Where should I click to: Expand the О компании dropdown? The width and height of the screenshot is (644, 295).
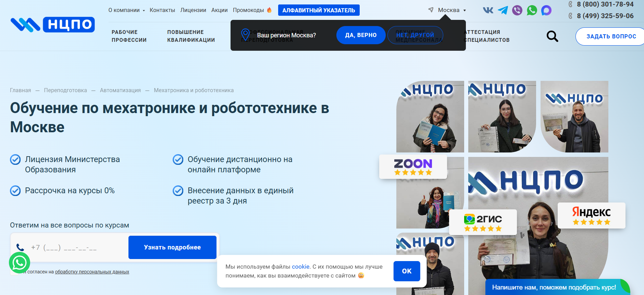[x=126, y=10]
